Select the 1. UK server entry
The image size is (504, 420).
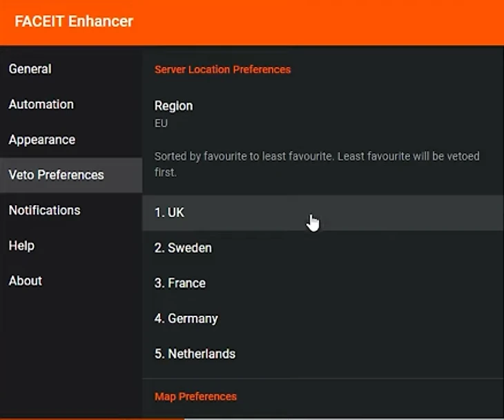(x=323, y=213)
